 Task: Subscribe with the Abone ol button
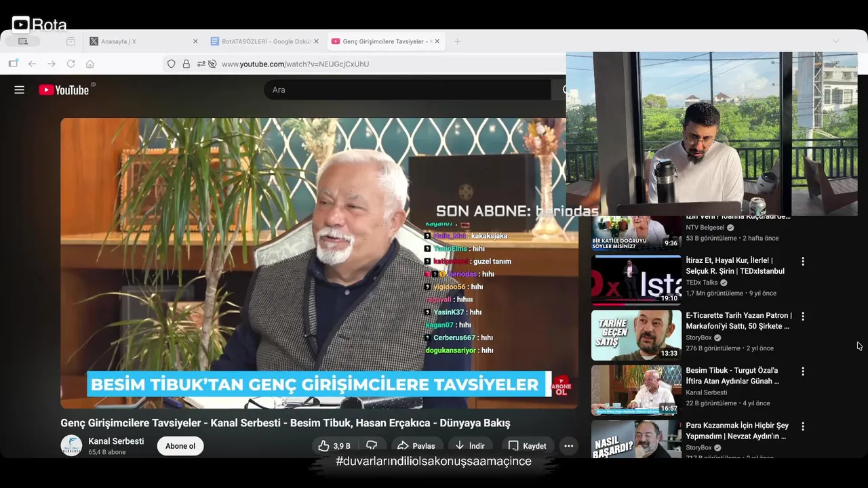point(180,446)
